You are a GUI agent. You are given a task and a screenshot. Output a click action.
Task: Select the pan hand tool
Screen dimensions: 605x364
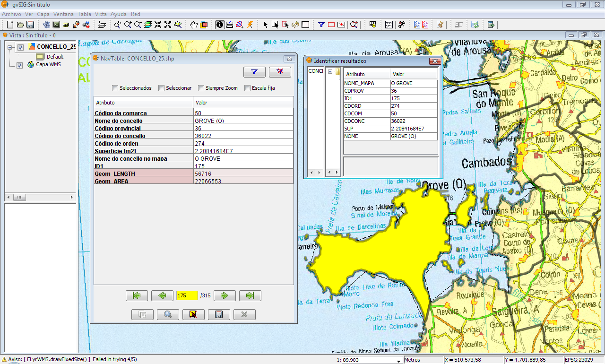tap(194, 25)
